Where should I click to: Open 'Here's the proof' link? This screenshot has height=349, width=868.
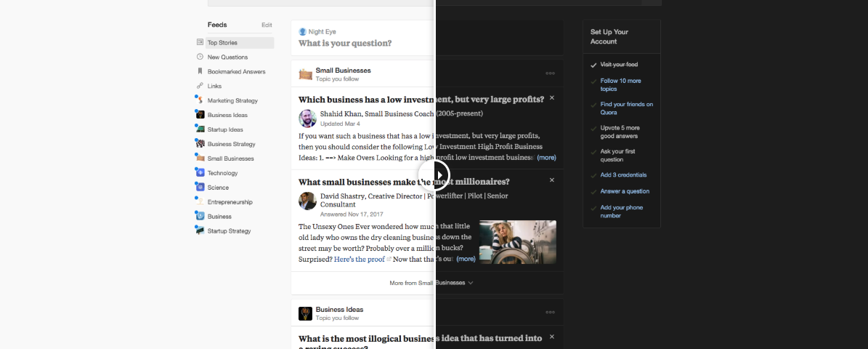pyautogui.click(x=360, y=259)
